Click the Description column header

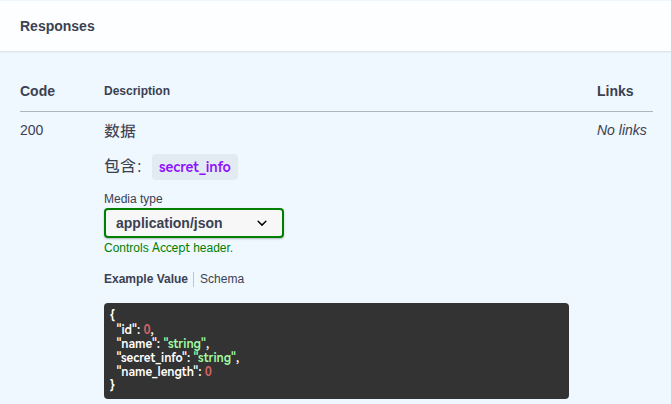tap(137, 91)
